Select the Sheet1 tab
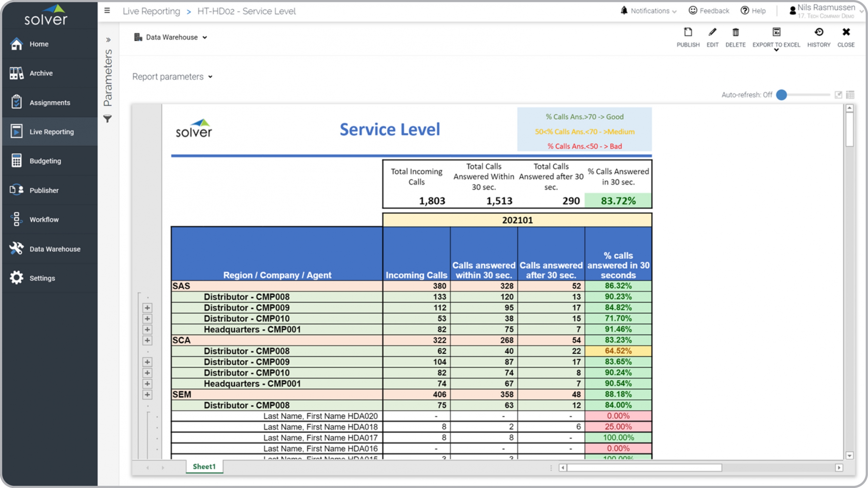The width and height of the screenshot is (868, 488). (x=204, y=467)
